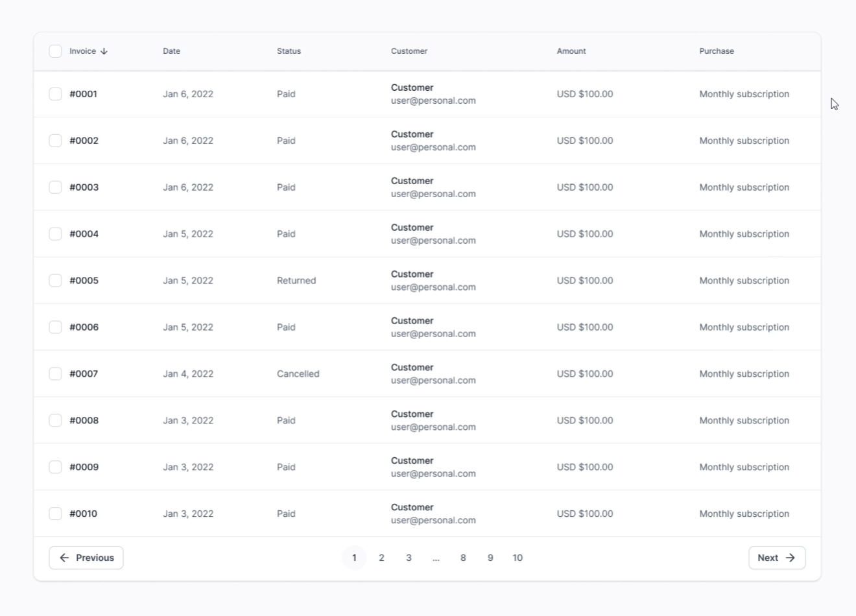
Task: Click the left arrow icon in Previous
Action: [64, 558]
